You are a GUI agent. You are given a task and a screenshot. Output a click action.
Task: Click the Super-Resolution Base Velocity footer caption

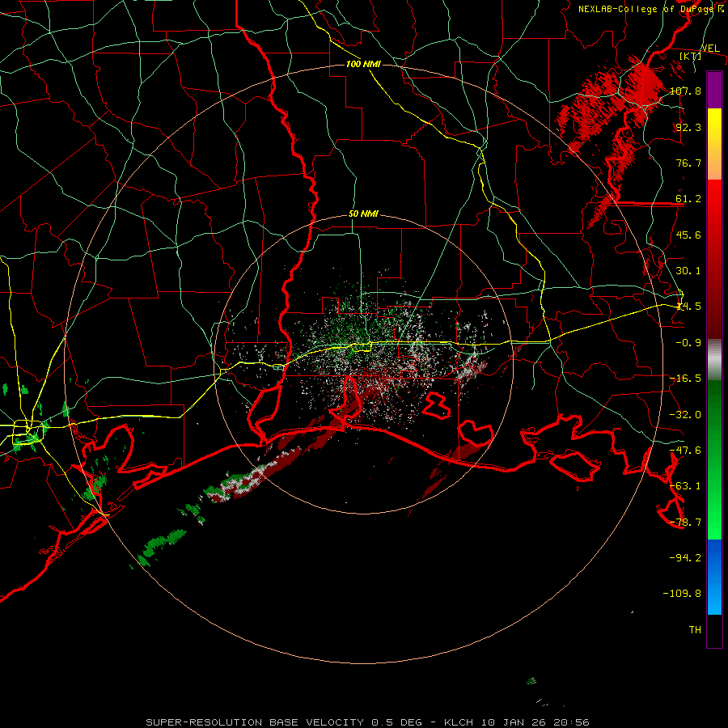(368, 722)
